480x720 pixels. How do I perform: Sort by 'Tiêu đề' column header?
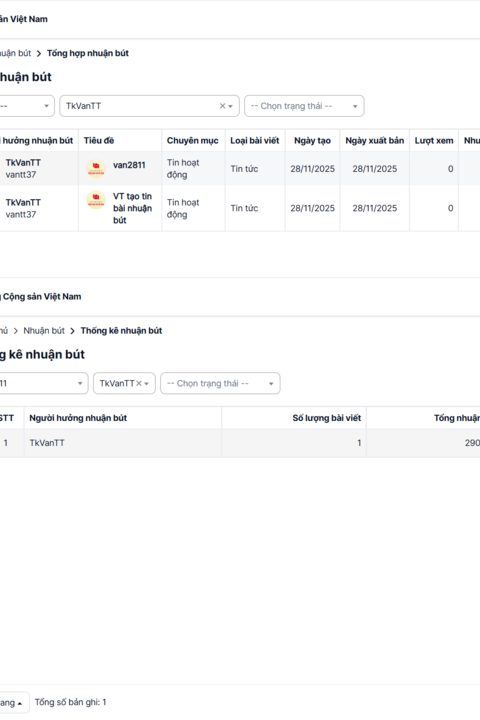click(x=99, y=141)
